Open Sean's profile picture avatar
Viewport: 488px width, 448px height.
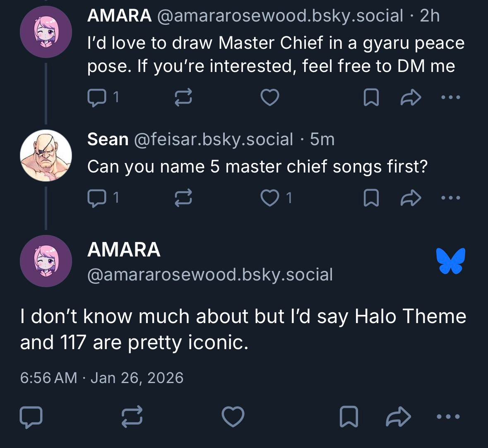point(46,156)
